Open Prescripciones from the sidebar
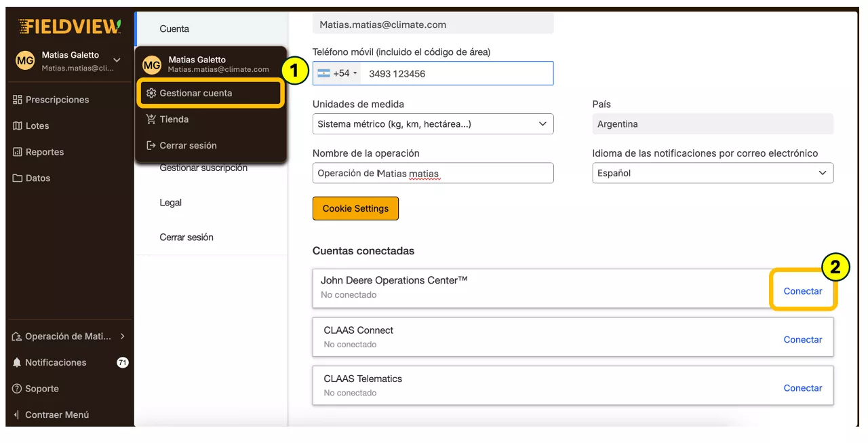The width and height of the screenshot is (868, 443). pyautogui.click(x=57, y=100)
